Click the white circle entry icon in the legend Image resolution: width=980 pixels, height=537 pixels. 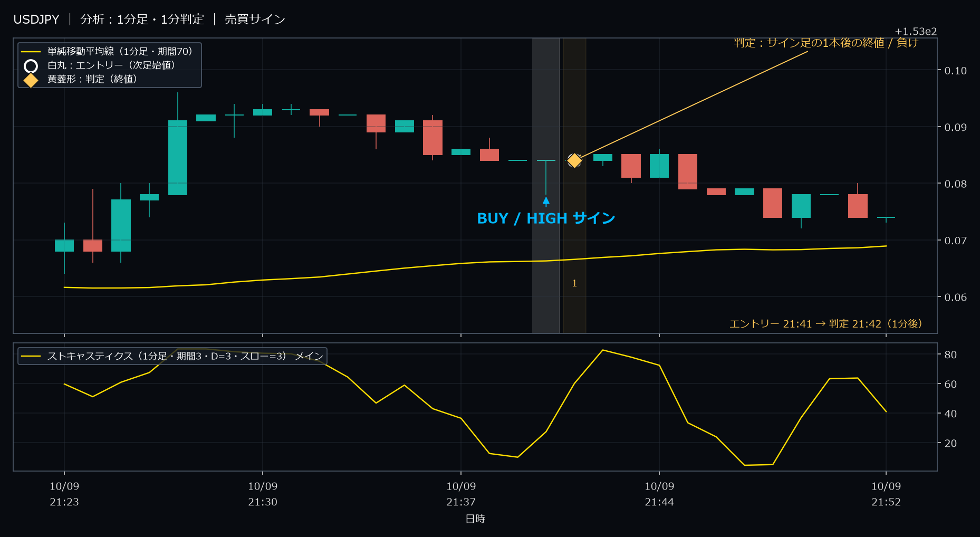coord(31,66)
